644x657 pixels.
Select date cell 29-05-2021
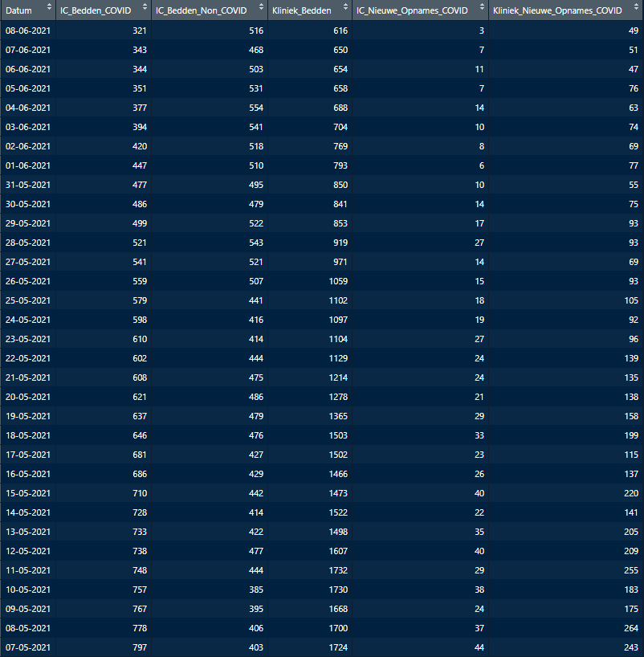(28, 223)
